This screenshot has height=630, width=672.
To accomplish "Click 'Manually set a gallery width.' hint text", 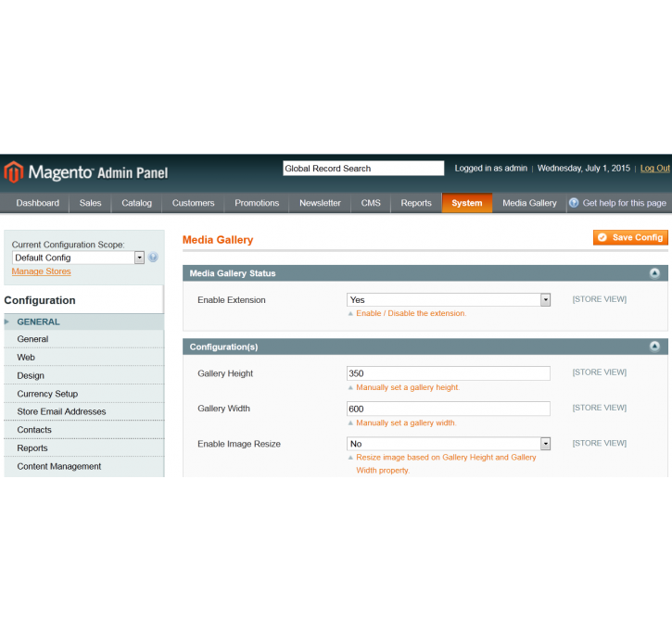I will click(406, 422).
